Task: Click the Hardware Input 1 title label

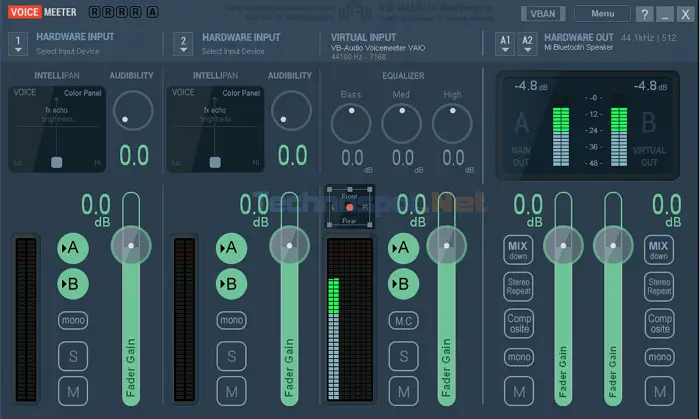Action: coord(75,37)
